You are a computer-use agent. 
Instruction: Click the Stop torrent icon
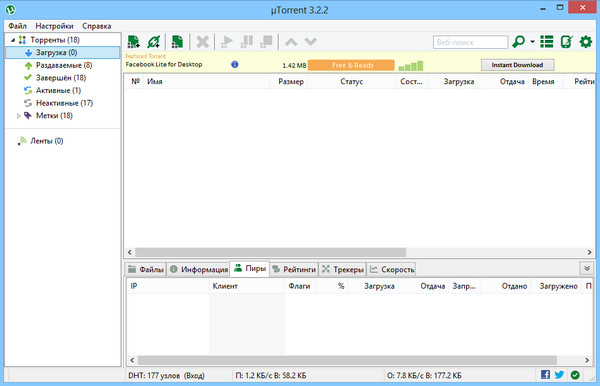click(x=266, y=42)
